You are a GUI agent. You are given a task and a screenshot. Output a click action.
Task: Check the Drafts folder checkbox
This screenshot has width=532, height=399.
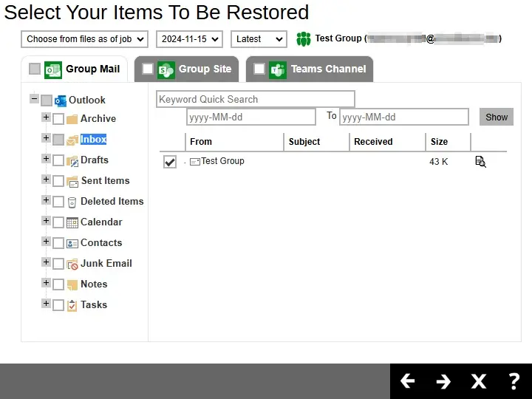point(58,160)
